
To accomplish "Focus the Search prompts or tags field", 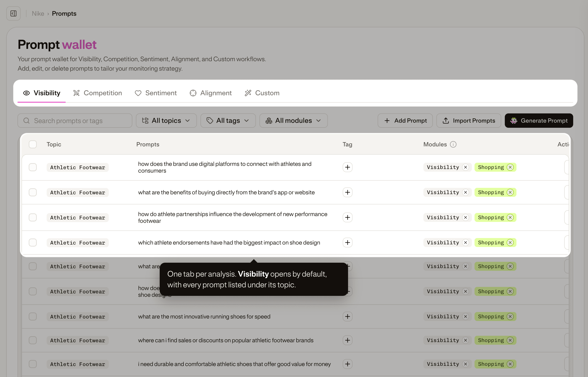I will (x=75, y=120).
